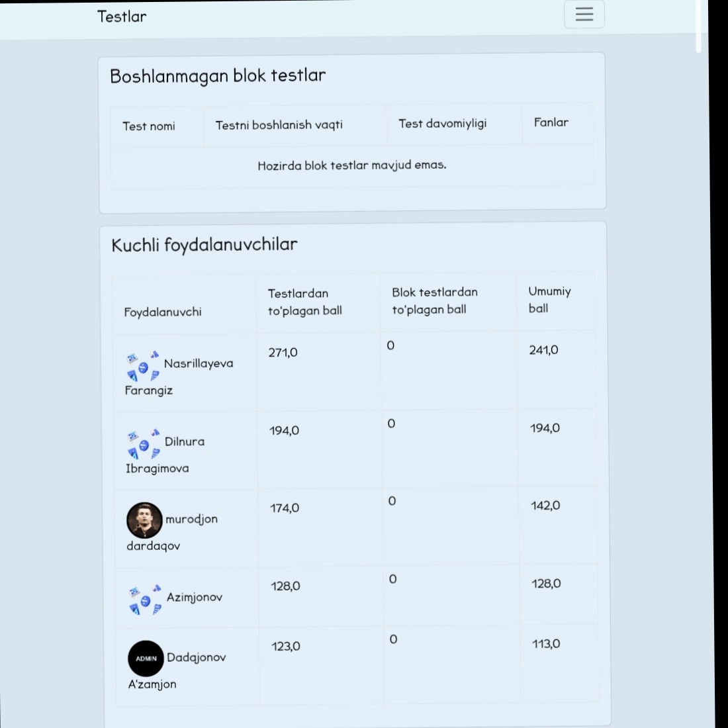Click Azimjonov's avatar icon

145,600
